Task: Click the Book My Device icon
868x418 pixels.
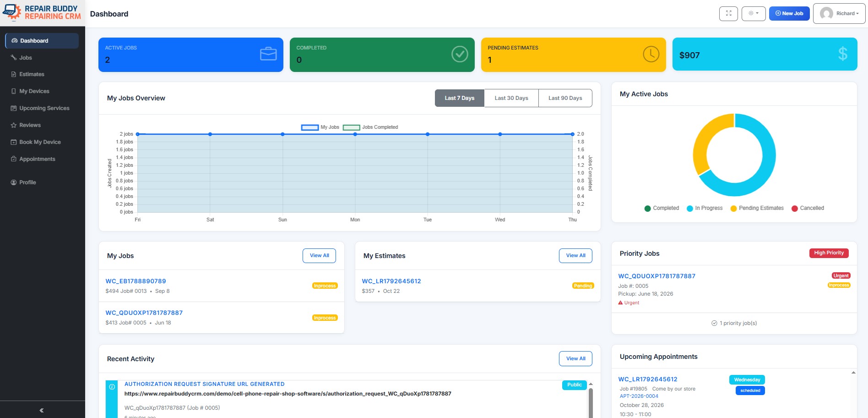Action: click(x=14, y=142)
